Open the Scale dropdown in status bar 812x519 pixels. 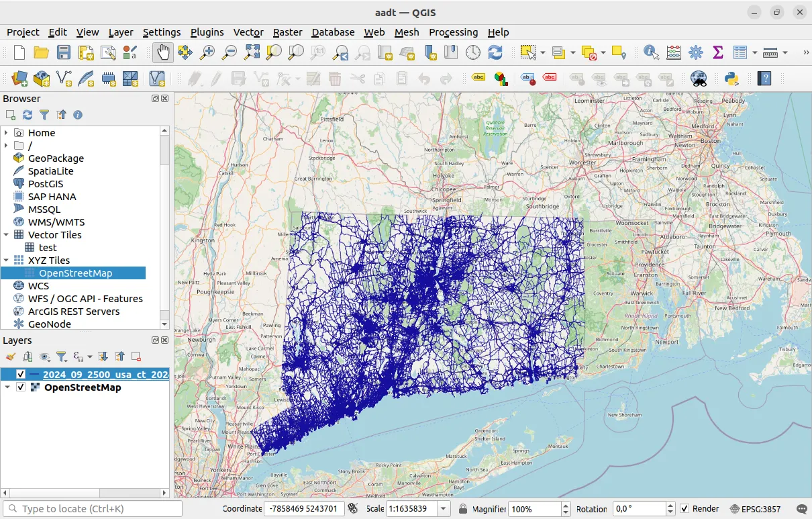pyautogui.click(x=444, y=509)
